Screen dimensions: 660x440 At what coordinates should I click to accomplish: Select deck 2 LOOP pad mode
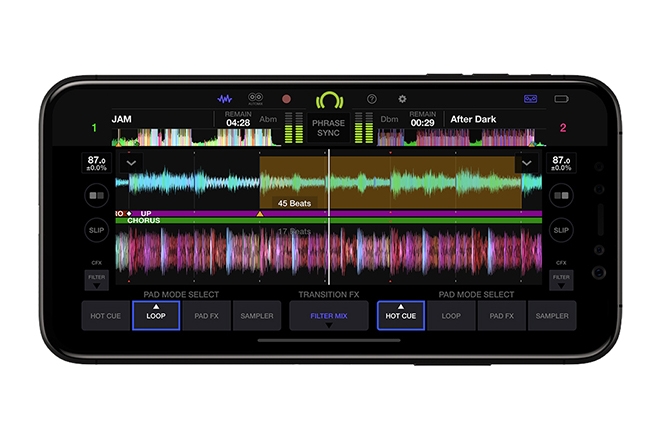[451, 316]
